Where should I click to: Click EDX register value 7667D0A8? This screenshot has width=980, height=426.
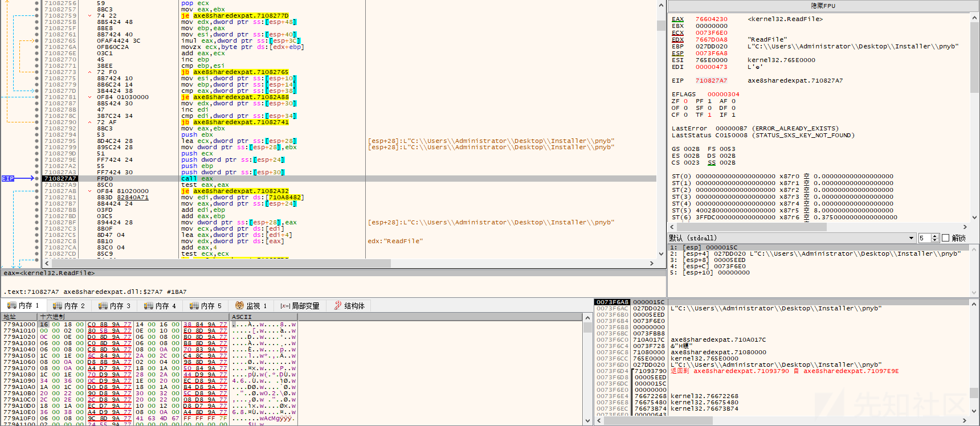tap(711, 39)
